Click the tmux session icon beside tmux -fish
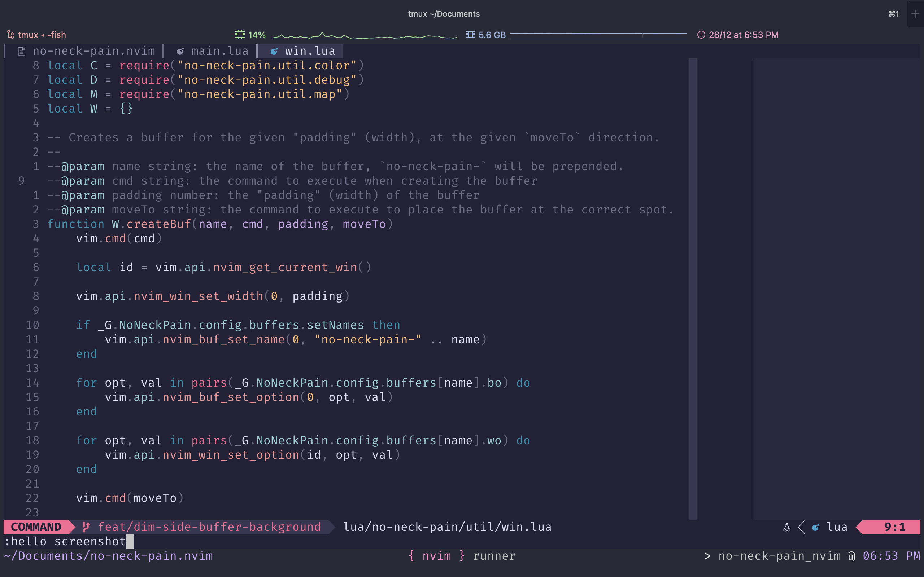 click(x=10, y=34)
